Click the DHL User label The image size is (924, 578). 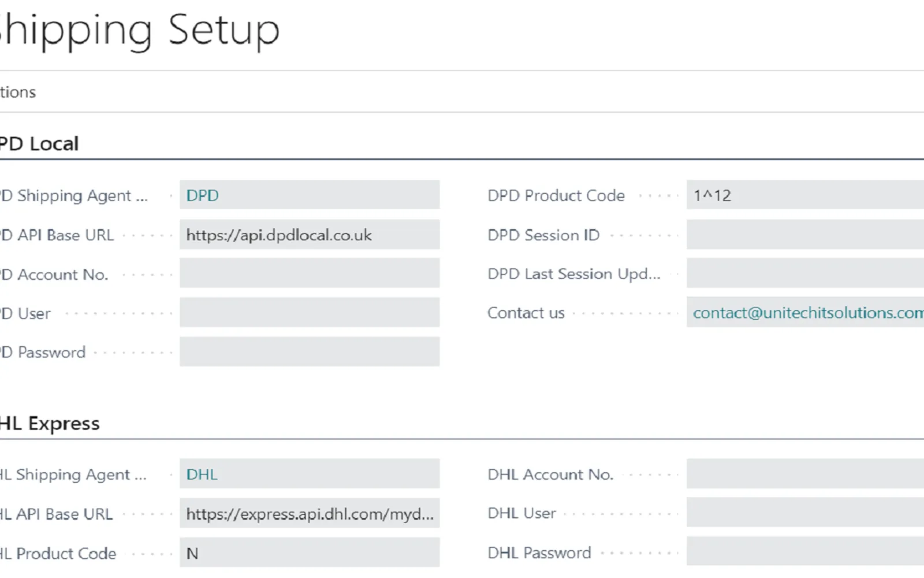(521, 513)
